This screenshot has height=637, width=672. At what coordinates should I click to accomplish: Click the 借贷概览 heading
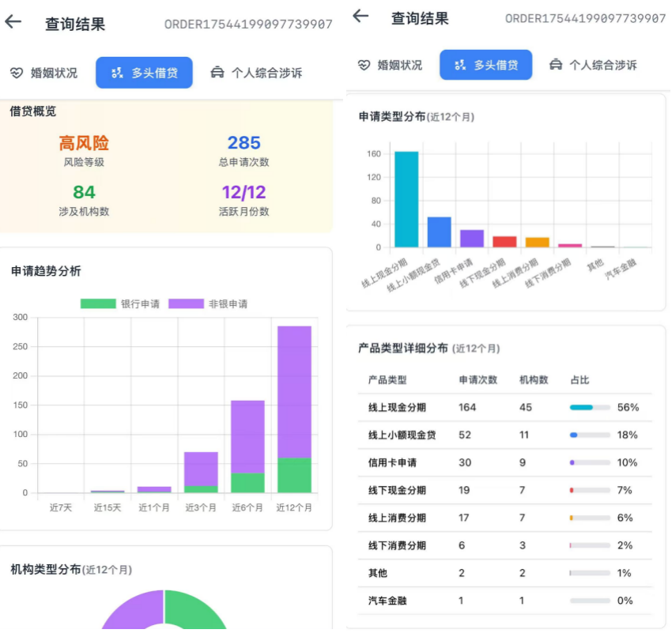(x=33, y=111)
